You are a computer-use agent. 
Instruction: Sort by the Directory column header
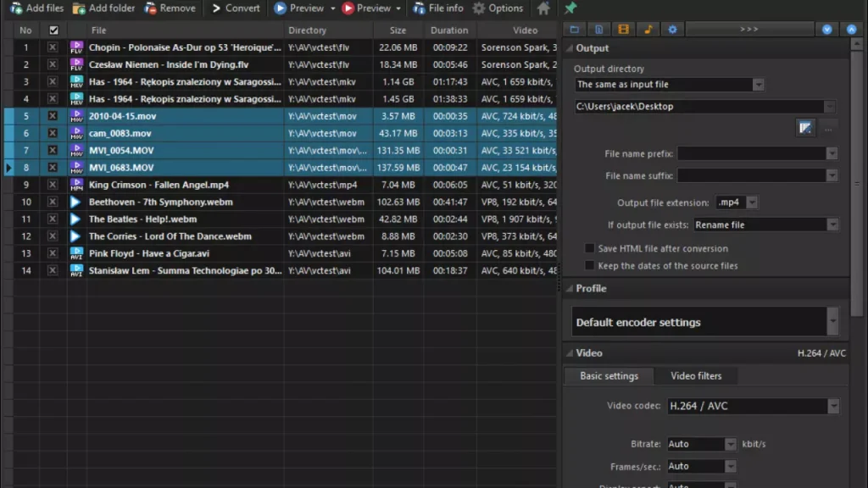point(326,30)
